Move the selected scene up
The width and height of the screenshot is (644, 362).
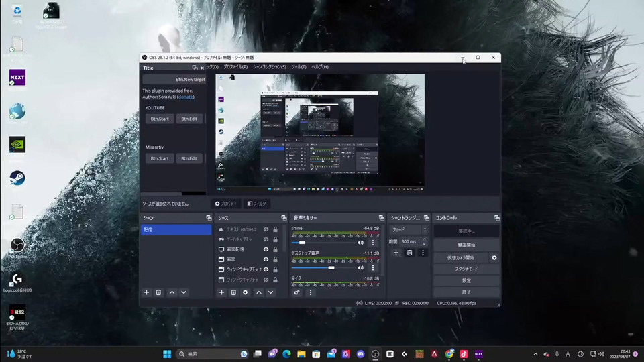[172, 292]
